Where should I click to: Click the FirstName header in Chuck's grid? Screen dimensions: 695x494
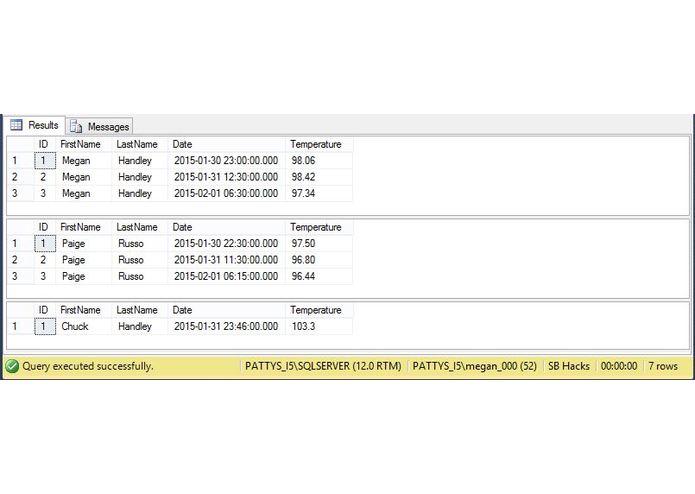tap(84, 310)
